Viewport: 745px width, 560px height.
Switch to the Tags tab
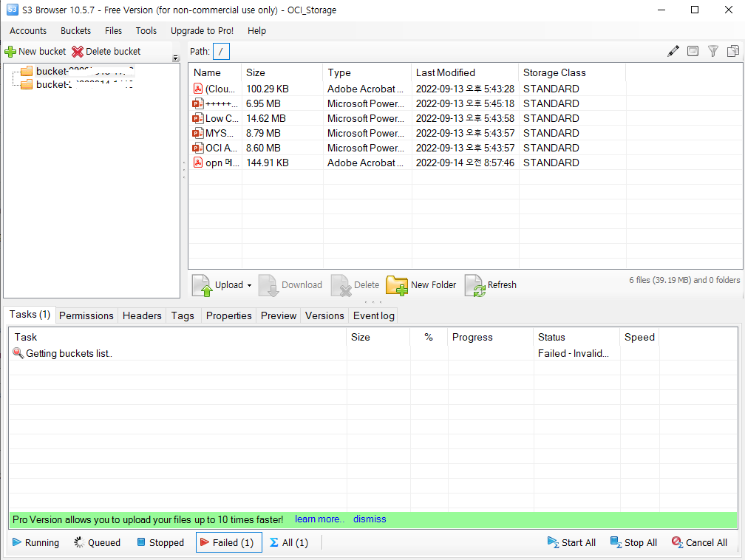[183, 316]
